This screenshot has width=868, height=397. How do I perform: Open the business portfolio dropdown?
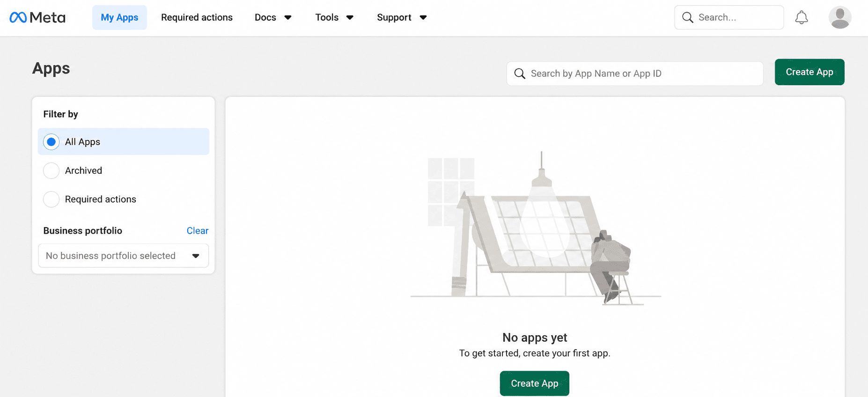(124, 256)
